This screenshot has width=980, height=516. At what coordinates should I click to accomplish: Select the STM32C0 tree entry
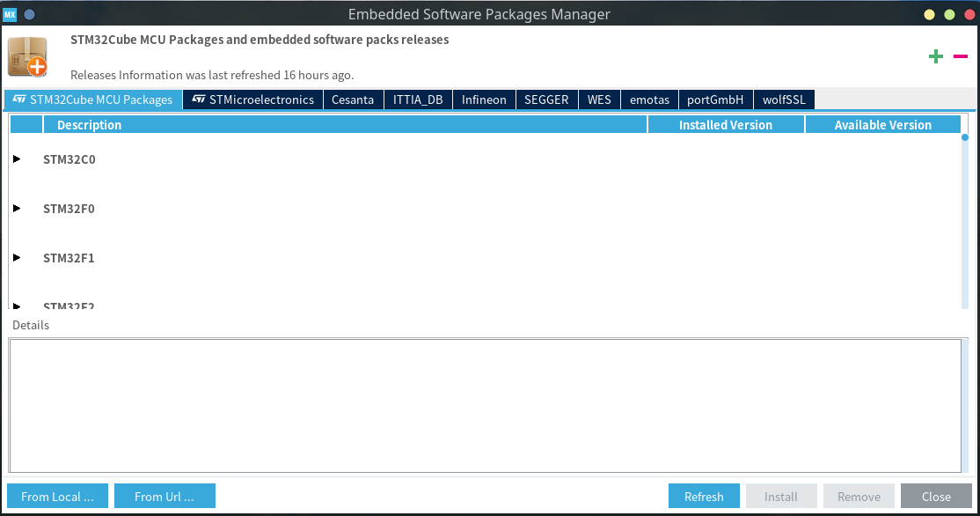(x=69, y=159)
